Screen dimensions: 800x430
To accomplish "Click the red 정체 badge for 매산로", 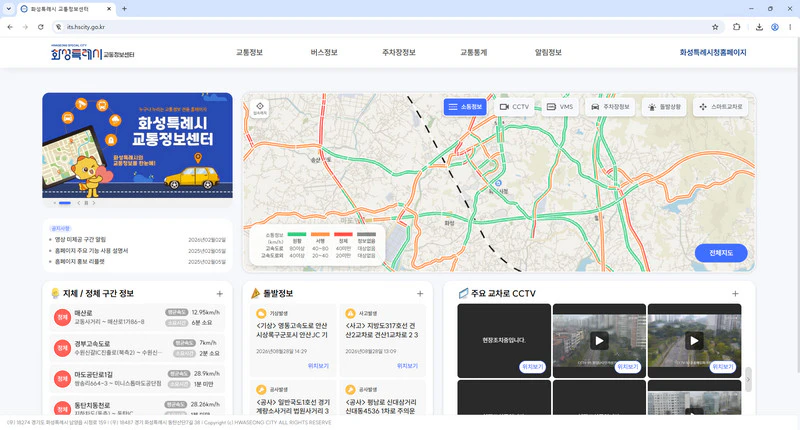I will click(62, 317).
